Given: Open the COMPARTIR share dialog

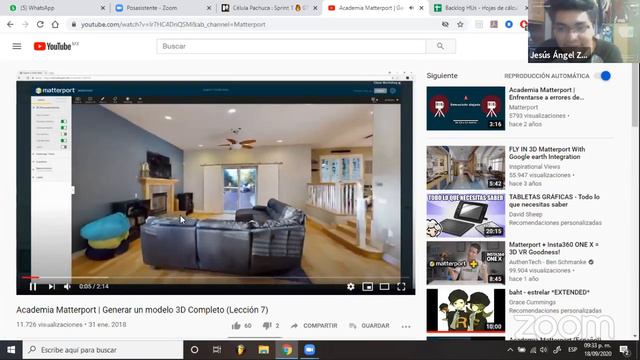Looking at the screenshot, I should [314, 326].
